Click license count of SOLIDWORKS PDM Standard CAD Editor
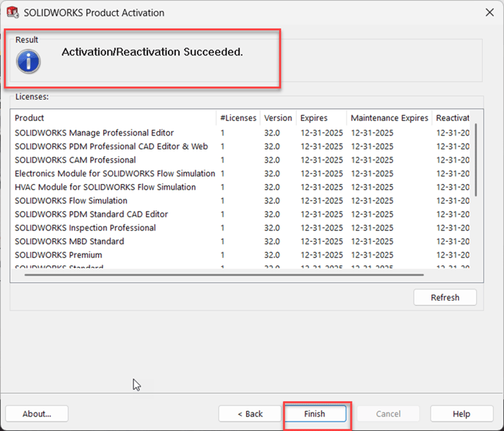Screen dimensions: 504x431 tap(223, 214)
